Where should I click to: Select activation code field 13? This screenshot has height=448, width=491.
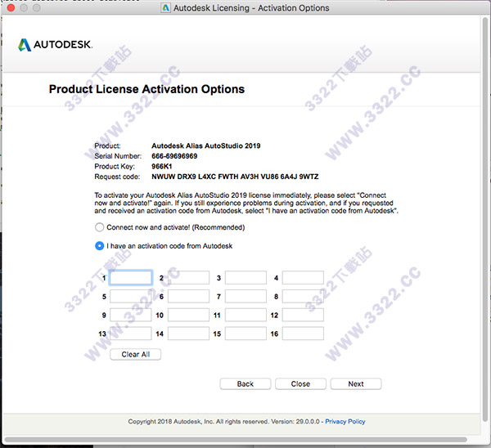pyautogui.click(x=131, y=334)
